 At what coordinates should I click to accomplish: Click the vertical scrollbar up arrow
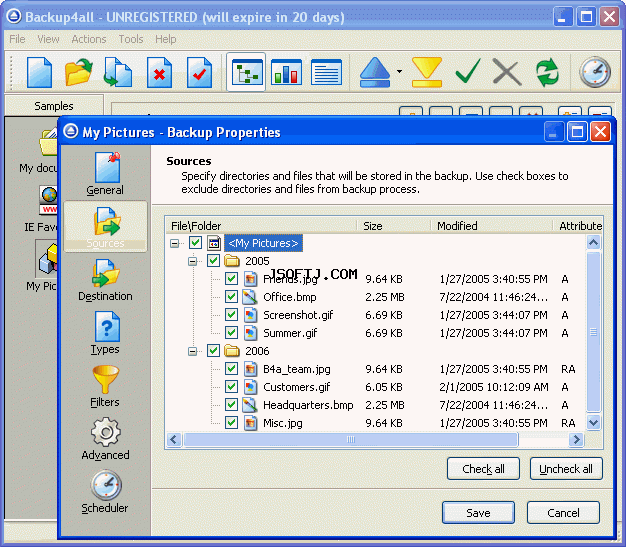[x=594, y=242]
